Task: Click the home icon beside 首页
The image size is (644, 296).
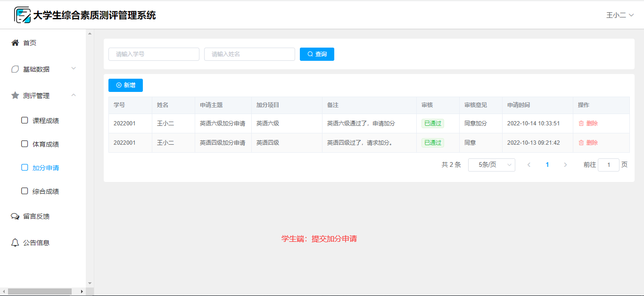Action: pos(15,43)
